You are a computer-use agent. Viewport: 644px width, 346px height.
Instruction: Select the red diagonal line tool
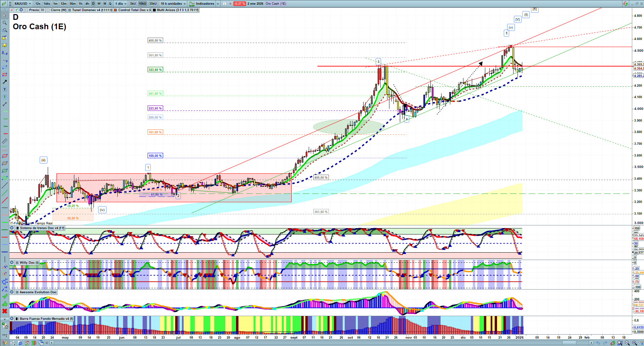click(5, 200)
